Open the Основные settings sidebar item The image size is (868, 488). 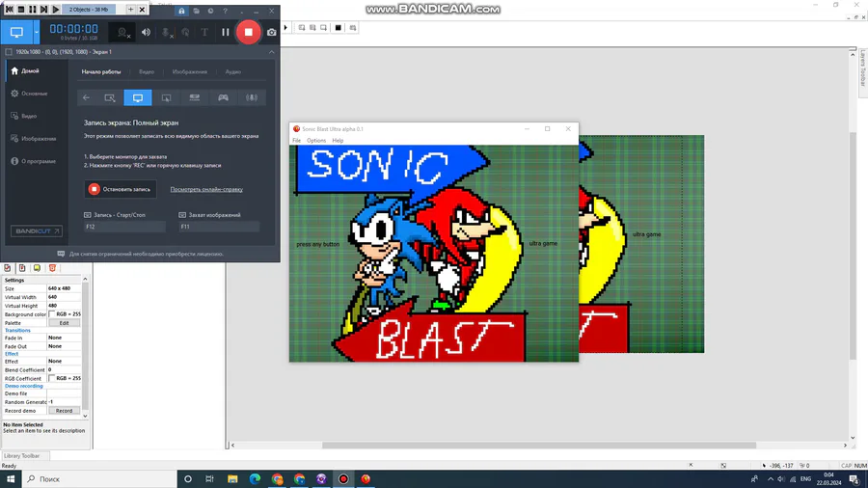(x=37, y=94)
